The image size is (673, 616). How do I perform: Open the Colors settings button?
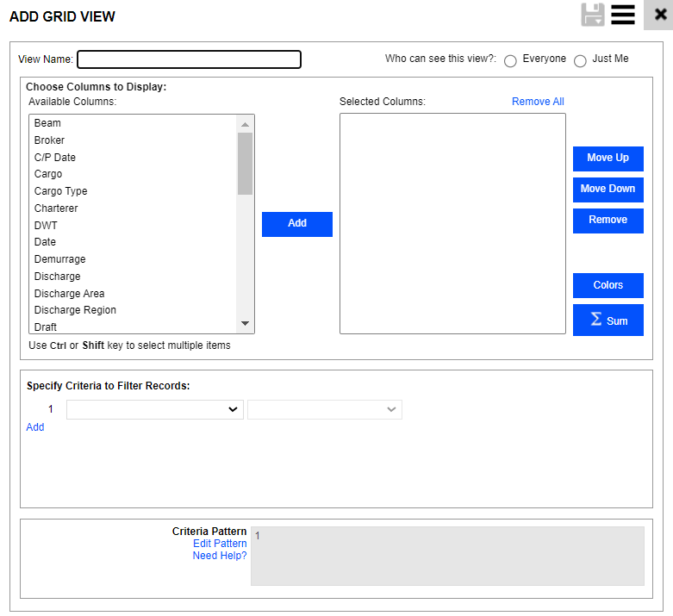pos(608,285)
